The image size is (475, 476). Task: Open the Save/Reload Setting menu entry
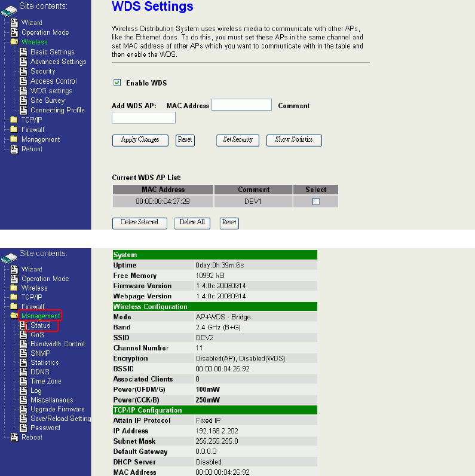(x=61, y=419)
